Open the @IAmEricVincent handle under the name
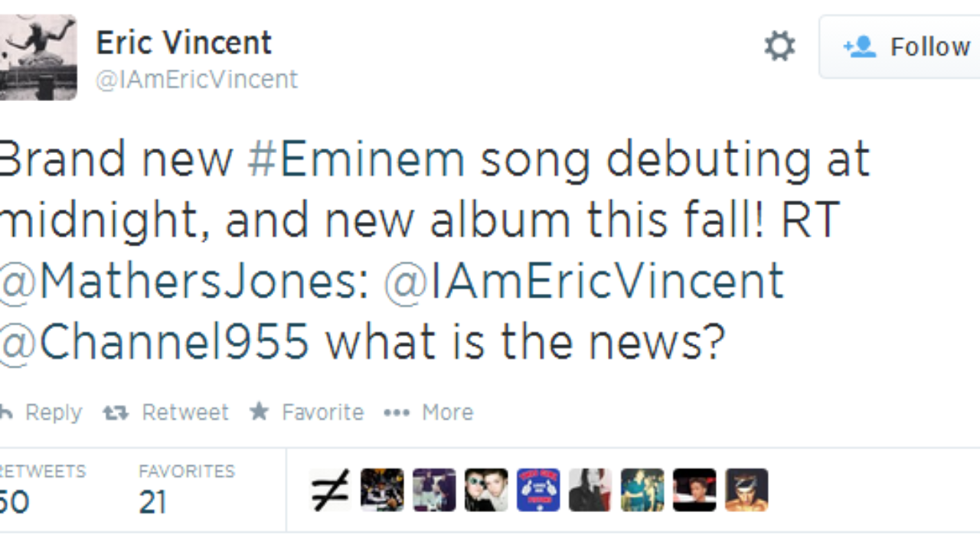The image size is (980, 551). coord(197,80)
